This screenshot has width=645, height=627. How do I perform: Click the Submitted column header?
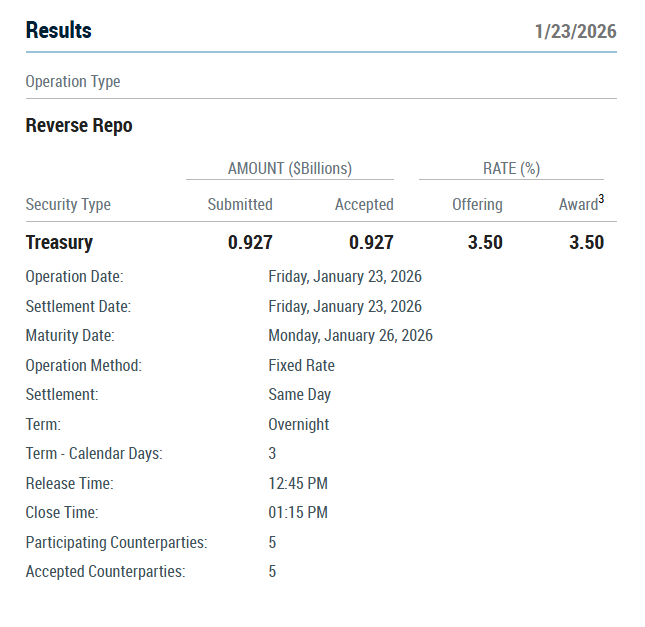[x=240, y=204]
